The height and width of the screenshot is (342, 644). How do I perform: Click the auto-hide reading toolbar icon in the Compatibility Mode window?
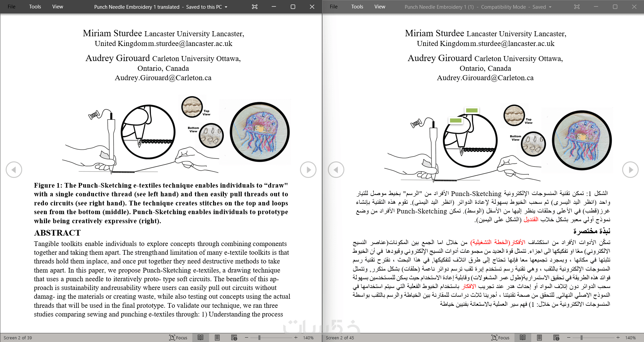coord(577,7)
